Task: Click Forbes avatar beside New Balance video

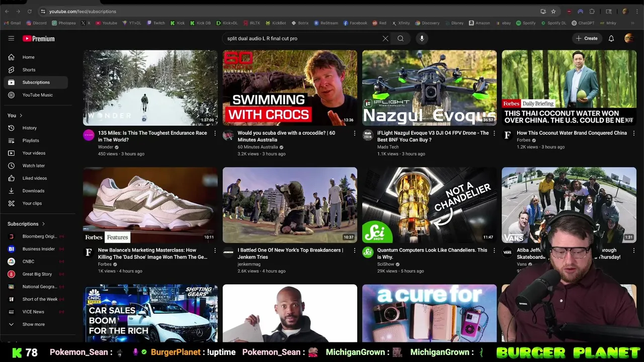Action: pos(89,252)
